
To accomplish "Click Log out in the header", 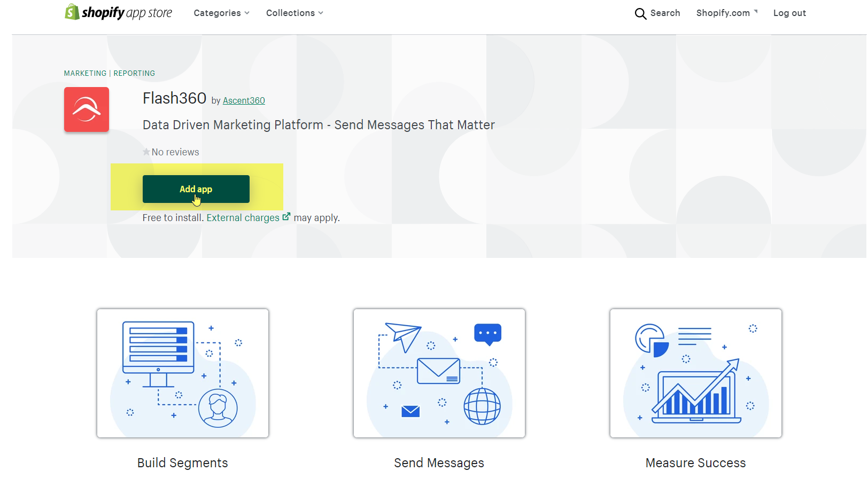I will point(789,13).
